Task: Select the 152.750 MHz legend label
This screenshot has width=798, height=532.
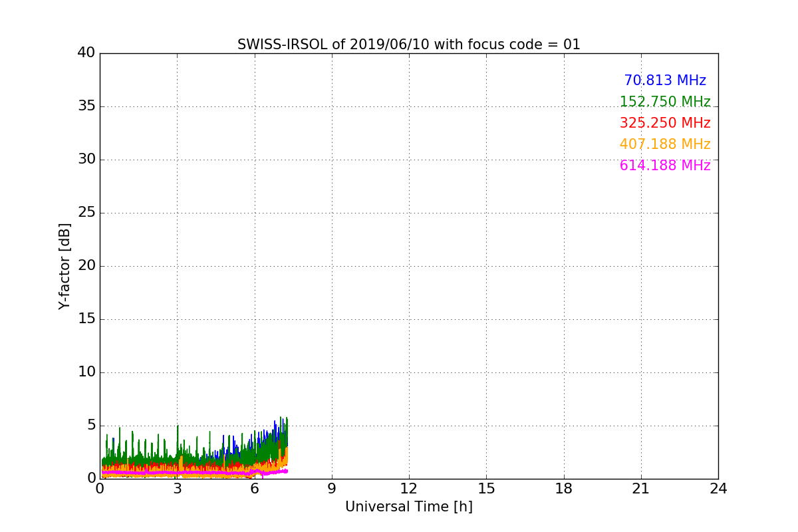Action: [665, 102]
